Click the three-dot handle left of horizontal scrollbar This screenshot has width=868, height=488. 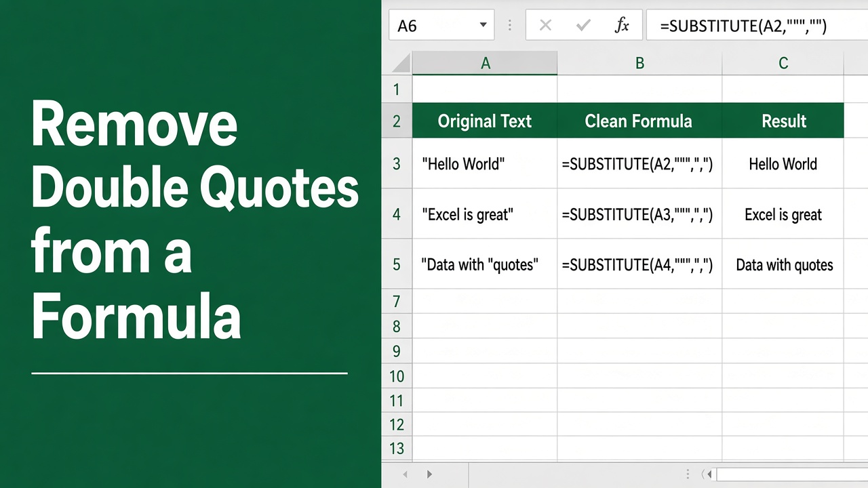[x=688, y=474]
